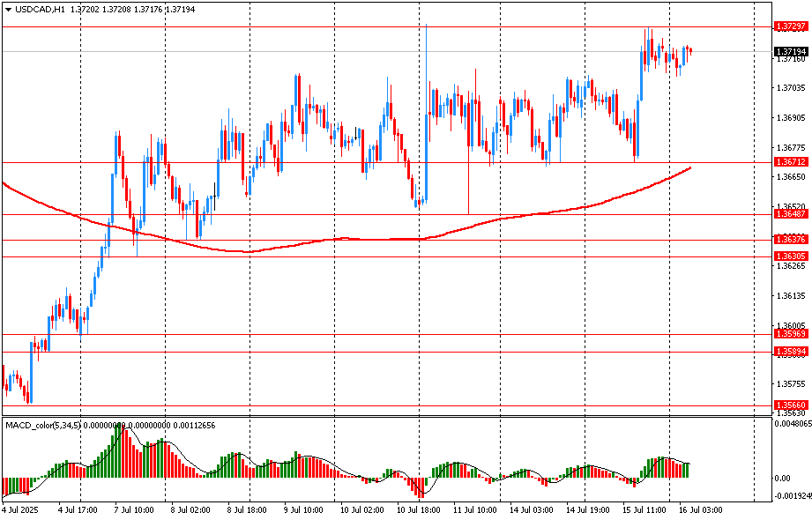This screenshot has width=812, height=520.
Task: Select the 1.35660 bottom level label
Action: (x=791, y=405)
